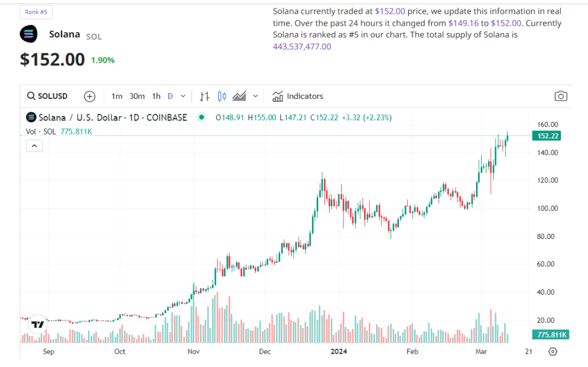Screen dimensions: 588x367
Task: Select the D daily timeframe
Action: pyautogui.click(x=170, y=96)
